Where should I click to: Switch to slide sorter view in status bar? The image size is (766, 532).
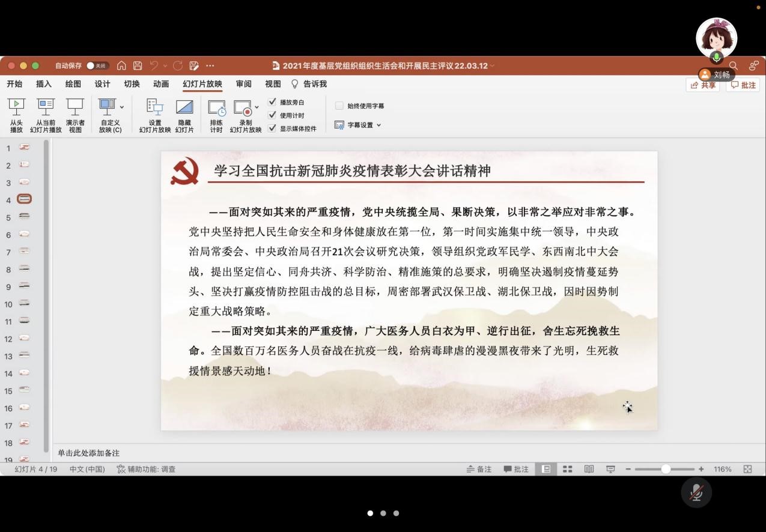[567, 469]
